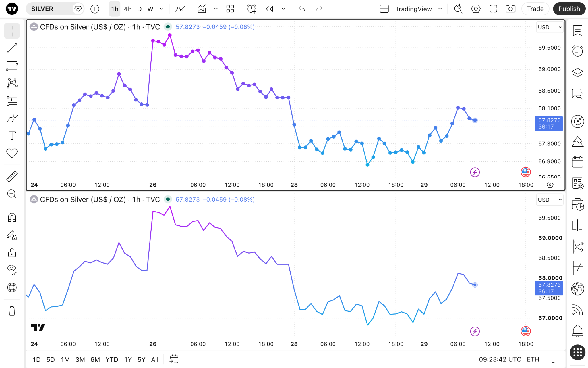588x368 pixels.
Task: Select the trend line drawing tool
Action: (12, 49)
